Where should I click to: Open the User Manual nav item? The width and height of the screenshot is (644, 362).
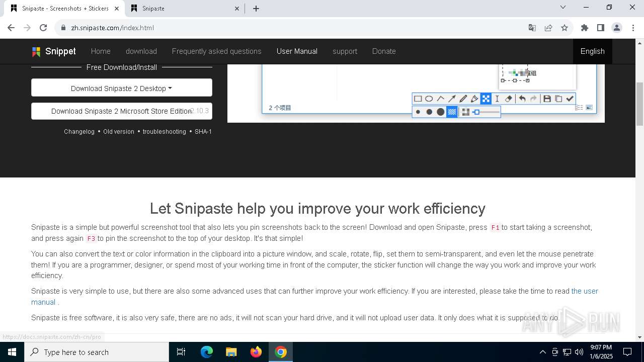pyautogui.click(x=297, y=51)
